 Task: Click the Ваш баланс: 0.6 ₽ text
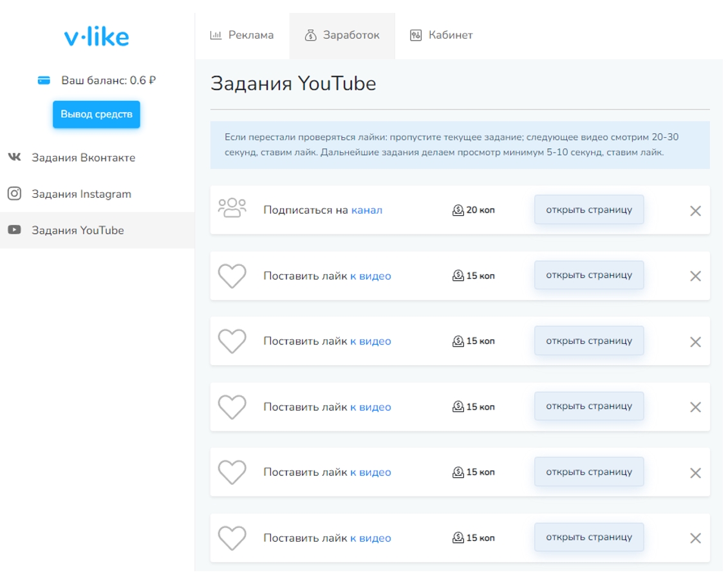[x=109, y=80]
